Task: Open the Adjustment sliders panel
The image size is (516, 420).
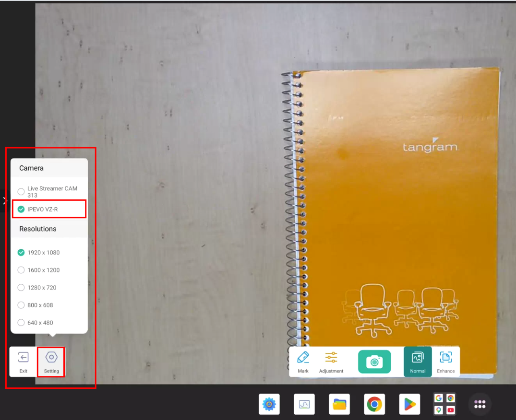Action: (331, 362)
